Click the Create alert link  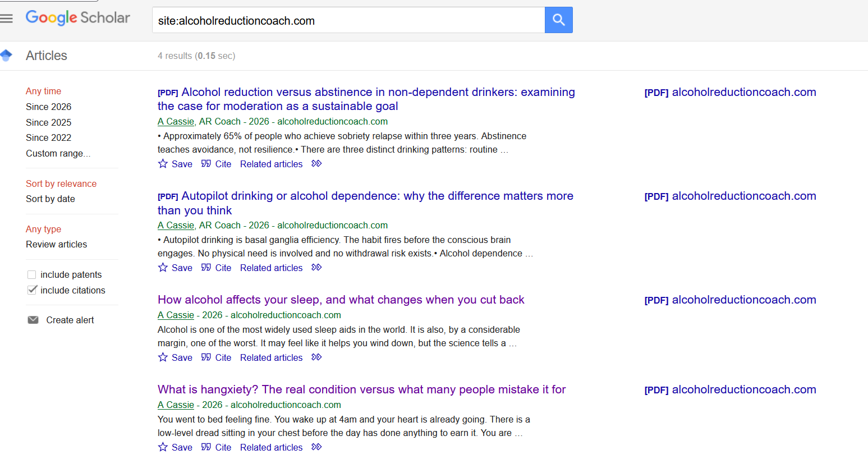70,320
